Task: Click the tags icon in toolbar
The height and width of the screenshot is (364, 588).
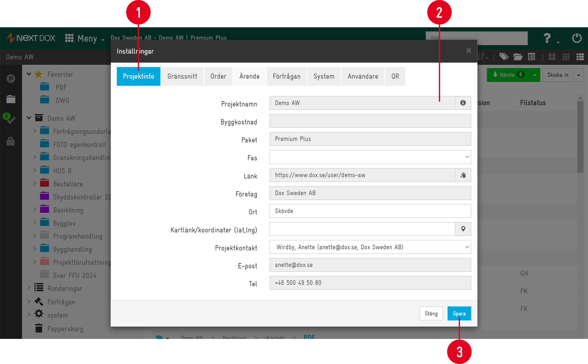Action: pos(503,57)
